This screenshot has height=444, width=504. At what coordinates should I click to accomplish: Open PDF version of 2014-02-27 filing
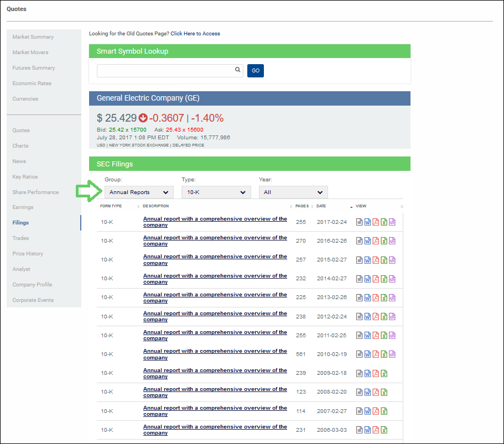pos(376,279)
